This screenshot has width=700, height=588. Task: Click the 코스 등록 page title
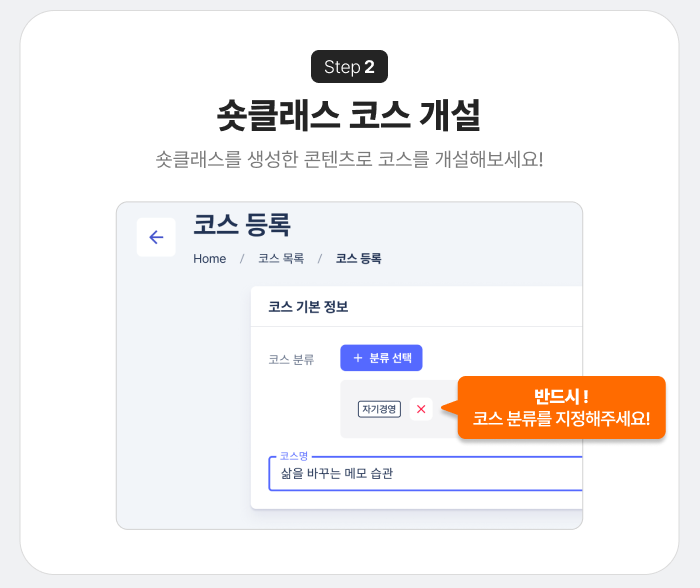pos(242,225)
